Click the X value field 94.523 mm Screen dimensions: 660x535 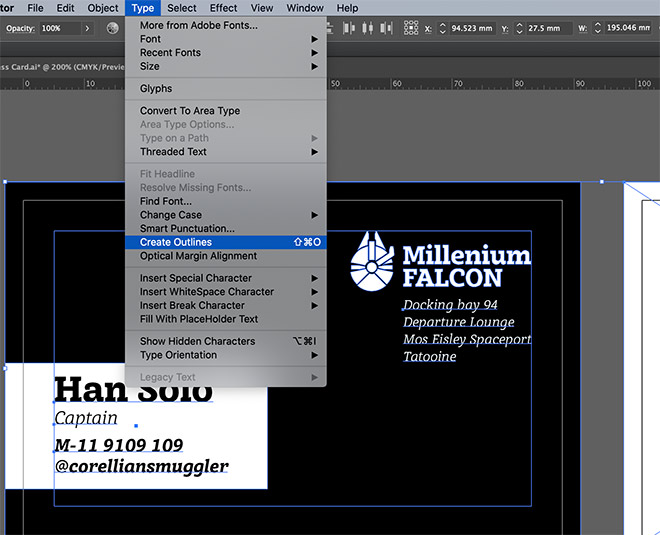click(472, 29)
